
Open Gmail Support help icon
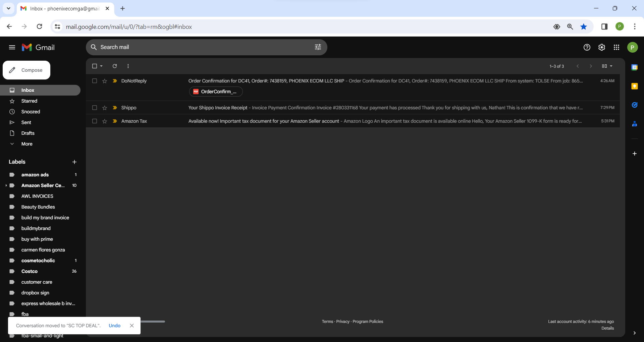tap(587, 47)
